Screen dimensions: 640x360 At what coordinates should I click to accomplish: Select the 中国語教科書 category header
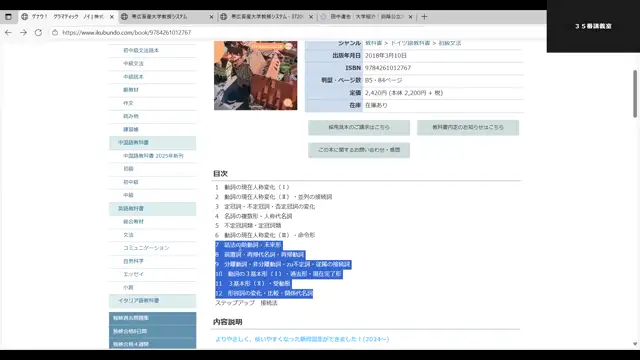point(152,142)
